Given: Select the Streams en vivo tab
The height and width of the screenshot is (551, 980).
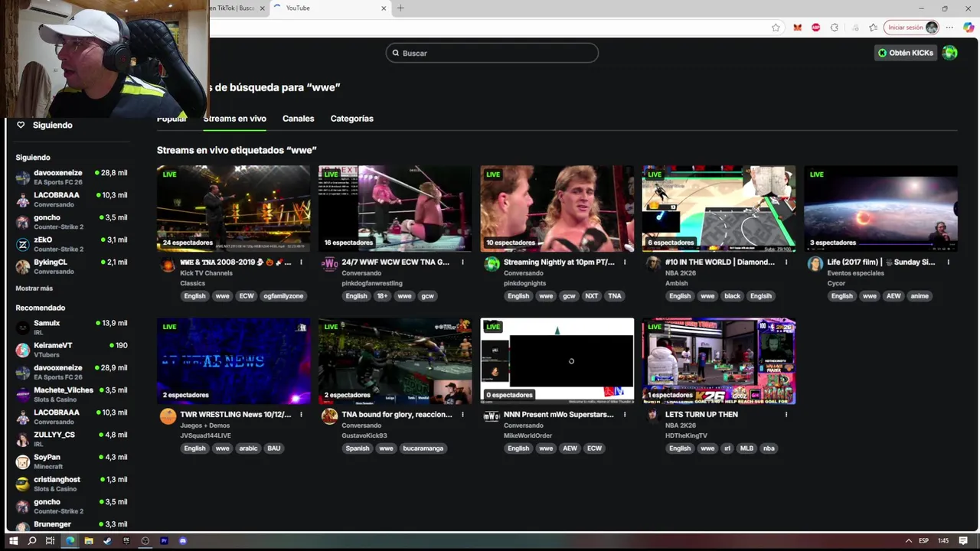Looking at the screenshot, I should (x=234, y=119).
